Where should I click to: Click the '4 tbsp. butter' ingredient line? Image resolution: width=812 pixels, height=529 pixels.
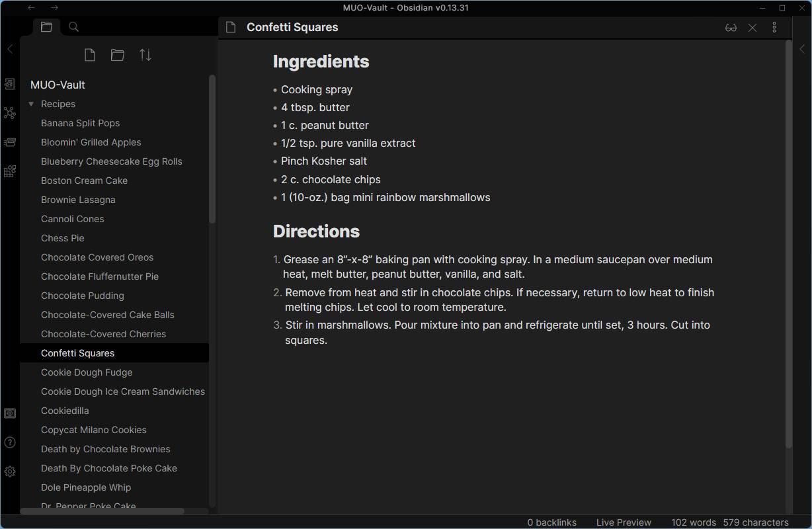[x=315, y=107]
